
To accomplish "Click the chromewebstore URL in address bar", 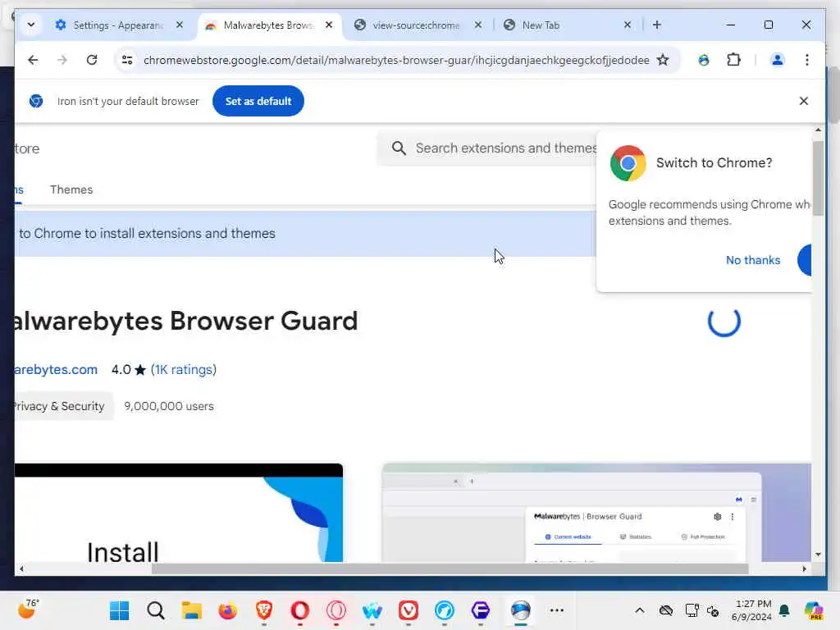I will click(x=396, y=60).
